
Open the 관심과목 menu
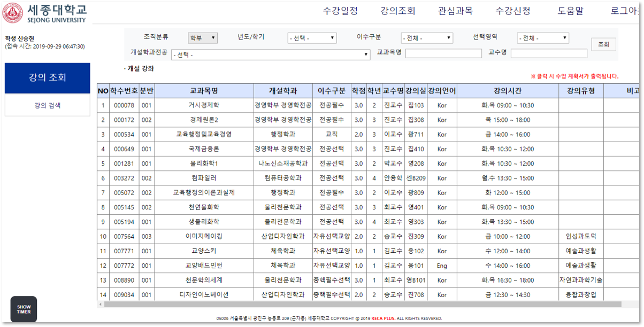[455, 11]
